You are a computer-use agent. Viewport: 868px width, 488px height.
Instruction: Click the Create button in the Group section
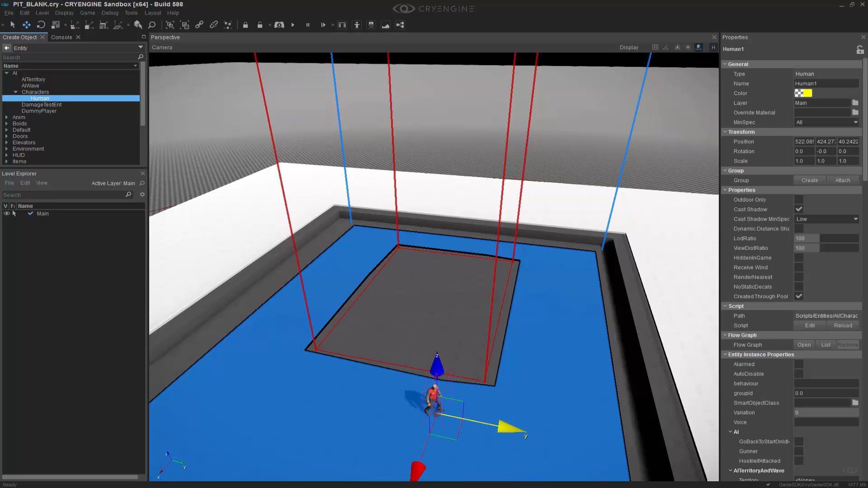(809, 180)
